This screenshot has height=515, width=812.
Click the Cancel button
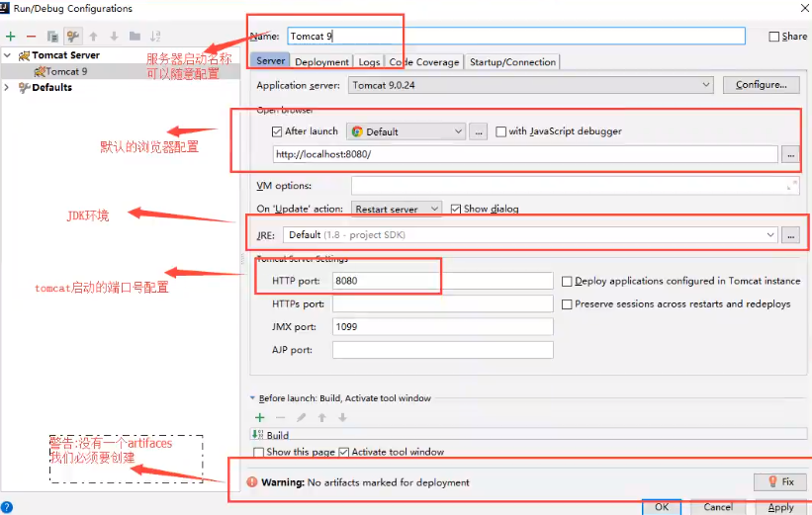point(718,507)
